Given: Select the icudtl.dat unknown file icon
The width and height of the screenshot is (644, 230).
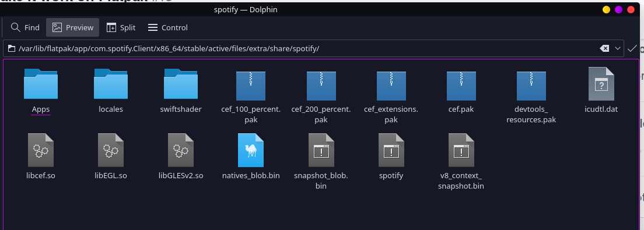Looking at the screenshot, I should pyautogui.click(x=601, y=84).
